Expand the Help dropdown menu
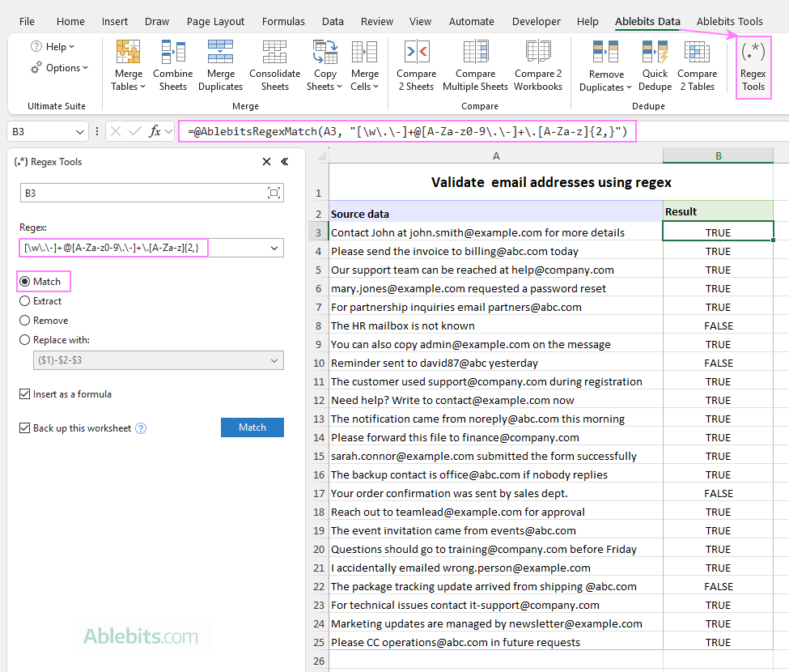Viewport: 789px width, 672px height. pyautogui.click(x=71, y=47)
